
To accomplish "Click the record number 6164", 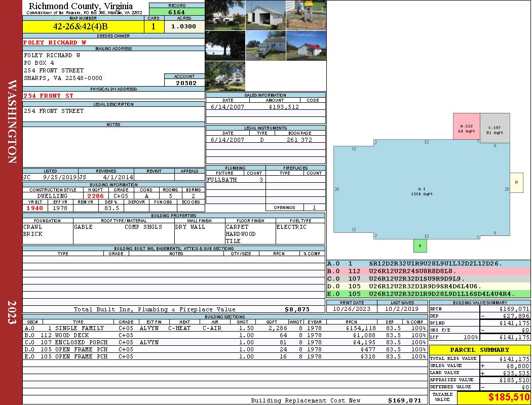I will [x=177, y=12].
